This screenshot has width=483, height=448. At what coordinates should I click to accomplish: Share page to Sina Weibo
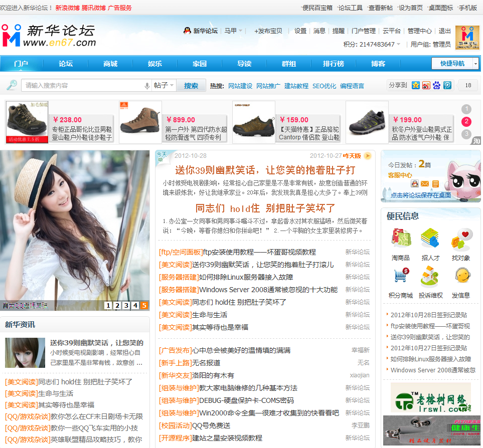click(x=426, y=85)
